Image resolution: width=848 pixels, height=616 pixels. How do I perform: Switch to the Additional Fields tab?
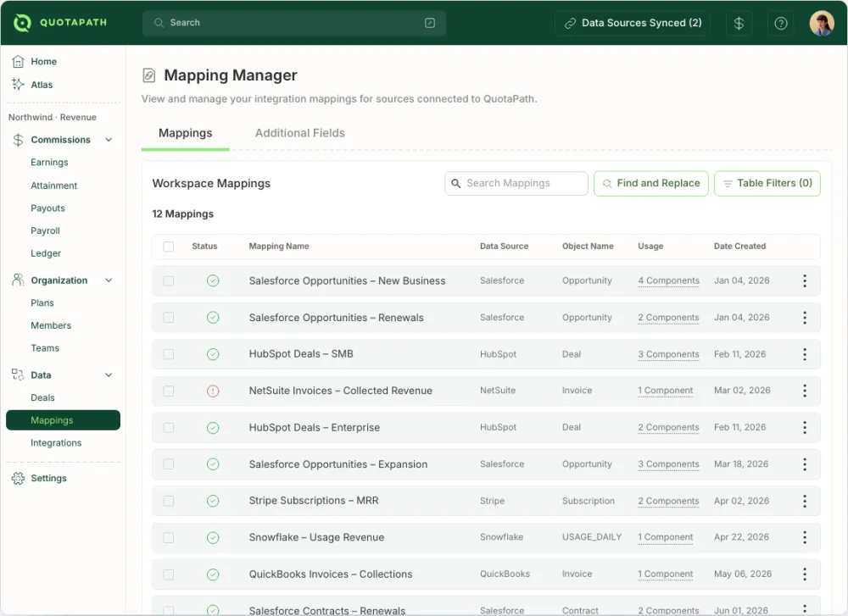pos(299,133)
